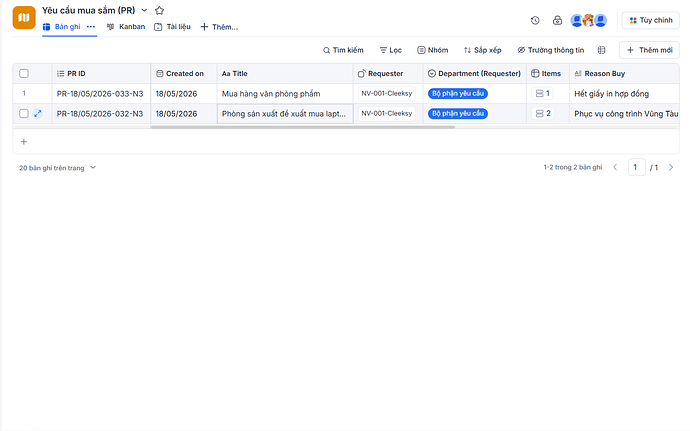Select the Requester column header
Screen dimensions: 690x431
tap(388, 74)
